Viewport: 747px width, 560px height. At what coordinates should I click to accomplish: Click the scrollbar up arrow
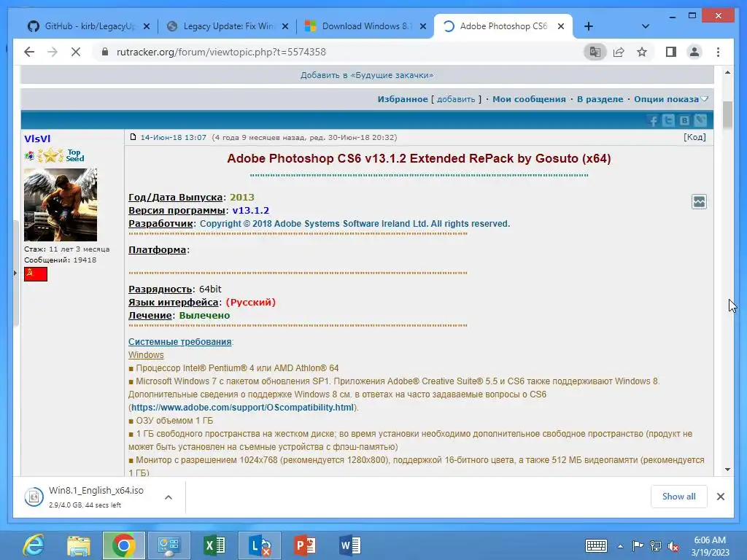[x=727, y=72]
